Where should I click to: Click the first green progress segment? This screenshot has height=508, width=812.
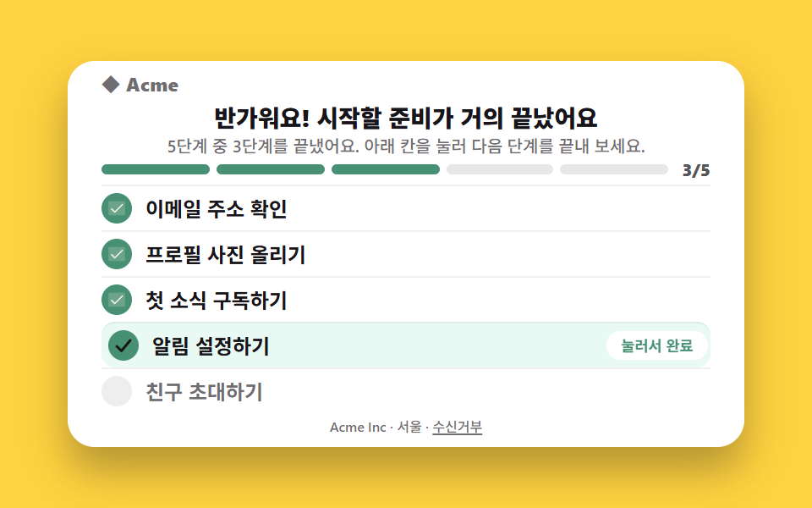[x=156, y=169]
